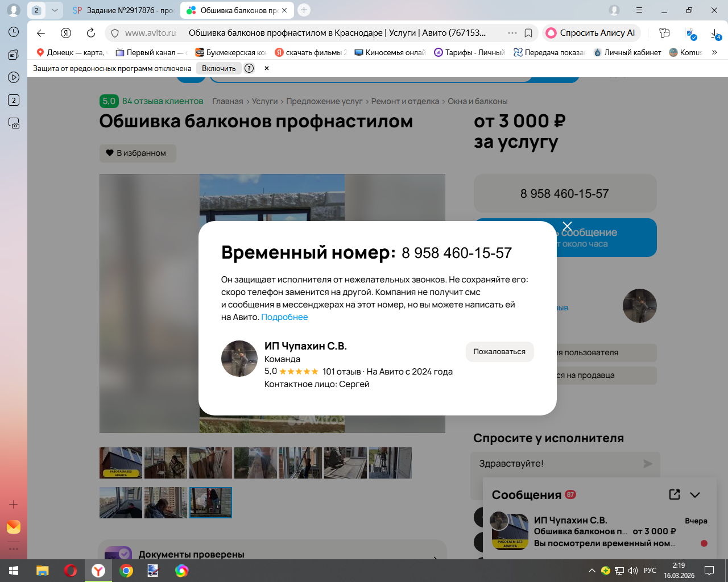This screenshot has width=728, height=582.
Task: Switch to the Задание №2917876 tab
Action: coord(123,10)
